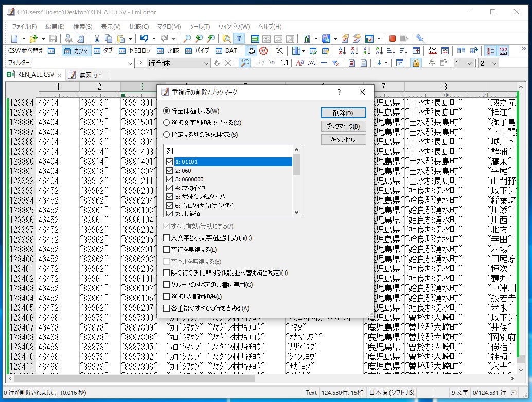Click the Delete duplicate lines Abc icon
The height and width of the screenshot is (402, 532).
tap(433, 51)
